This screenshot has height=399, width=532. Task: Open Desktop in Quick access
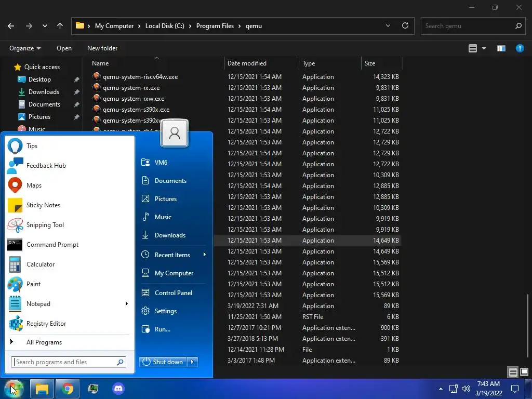pyautogui.click(x=39, y=79)
